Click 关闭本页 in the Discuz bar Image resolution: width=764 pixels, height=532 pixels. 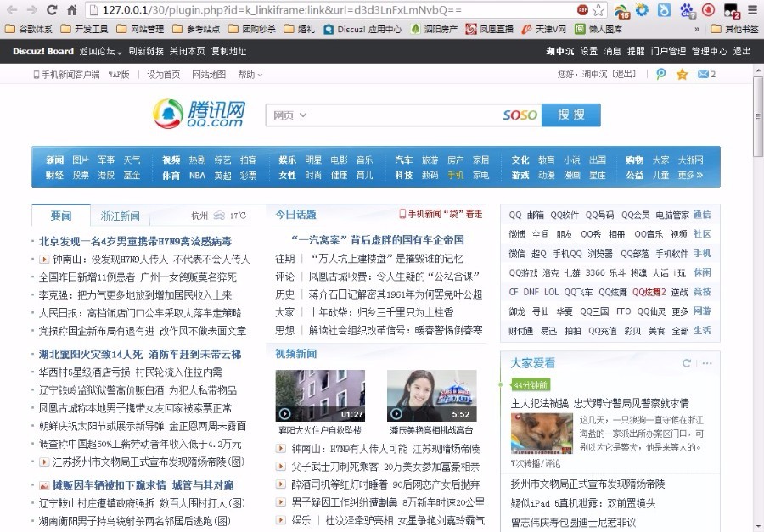click(187, 51)
